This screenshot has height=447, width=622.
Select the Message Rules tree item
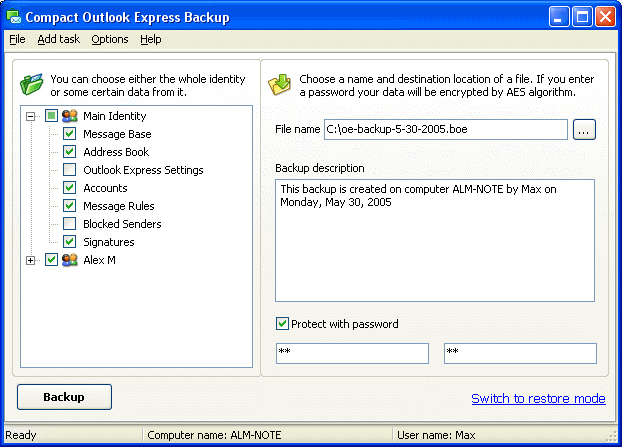pyautogui.click(x=119, y=206)
